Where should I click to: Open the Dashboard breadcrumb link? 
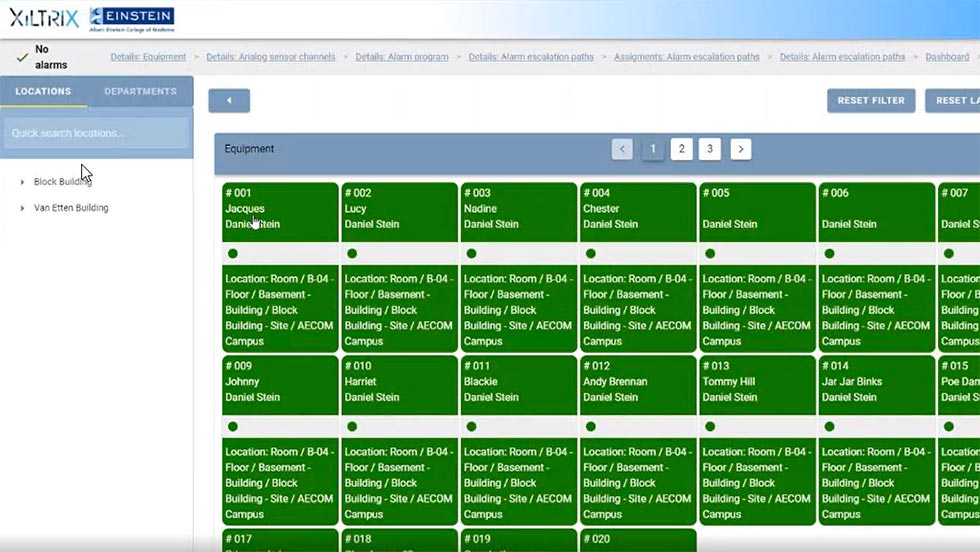pyautogui.click(x=946, y=57)
